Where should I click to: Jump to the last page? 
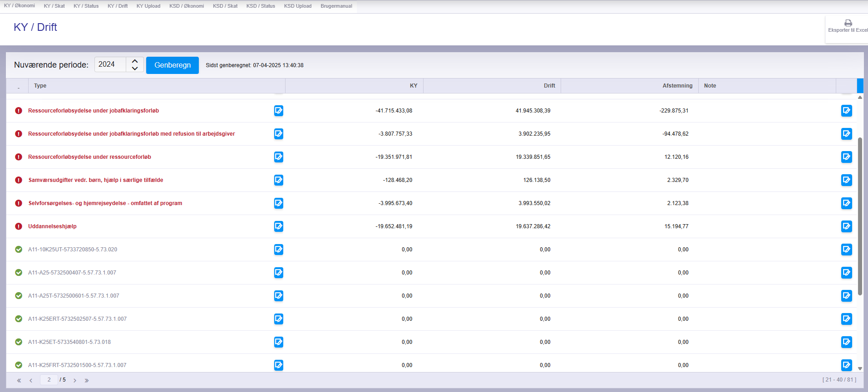coord(87,381)
